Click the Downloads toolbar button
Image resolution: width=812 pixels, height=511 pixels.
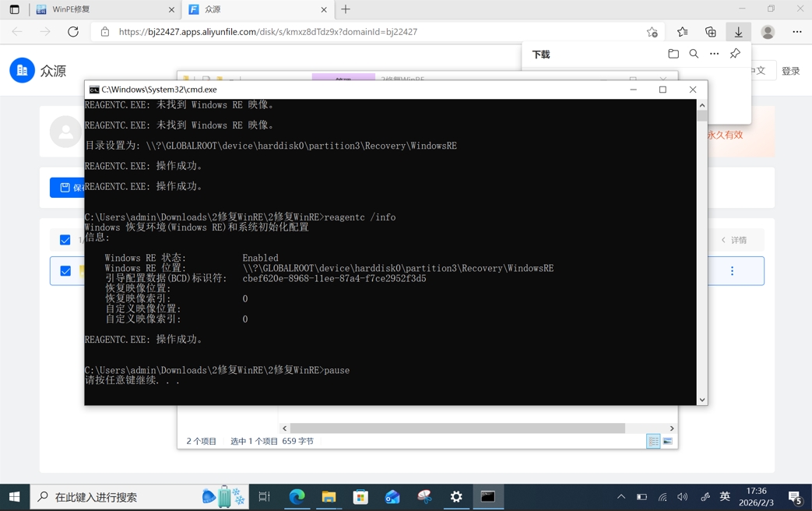coord(738,32)
